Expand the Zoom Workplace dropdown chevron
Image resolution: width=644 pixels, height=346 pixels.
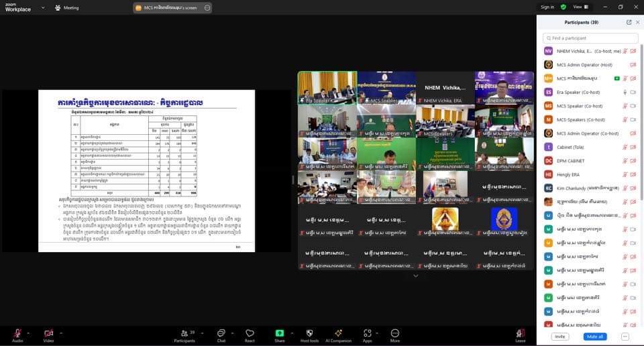[43, 7]
